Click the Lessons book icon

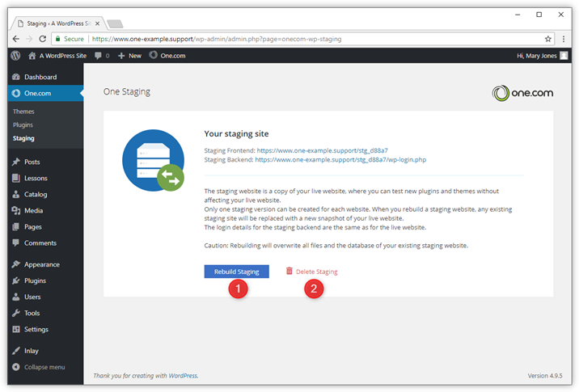(x=16, y=178)
